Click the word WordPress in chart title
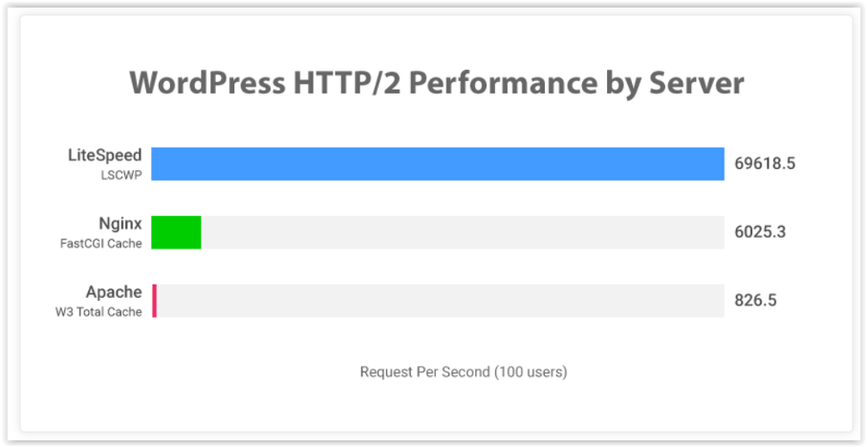 coord(208,82)
